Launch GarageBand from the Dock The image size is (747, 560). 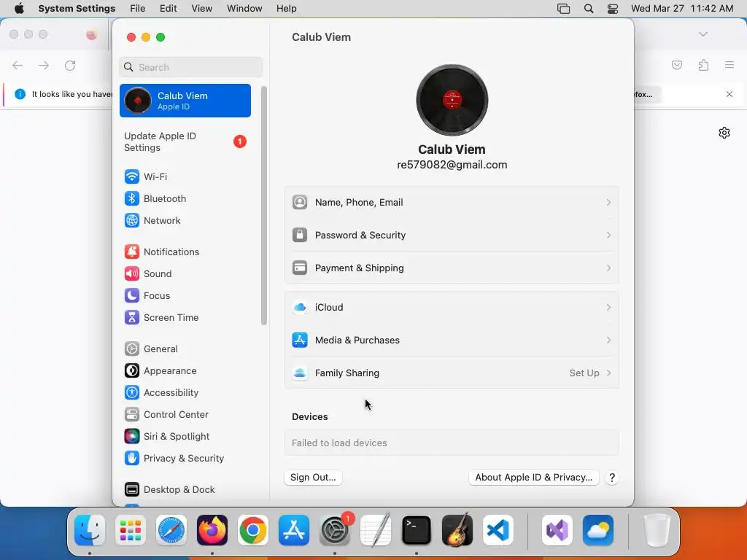click(x=457, y=530)
